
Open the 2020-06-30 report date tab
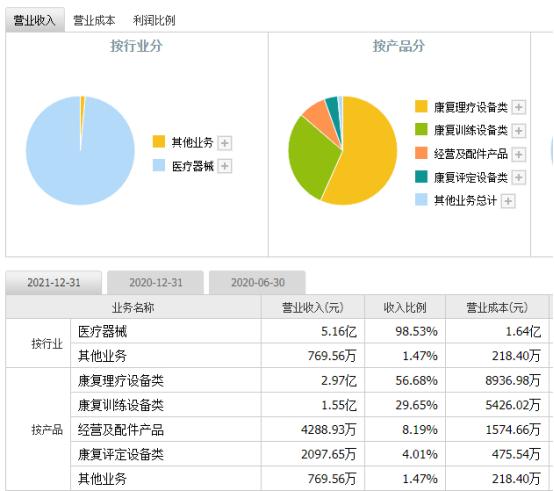tap(257, 283)
